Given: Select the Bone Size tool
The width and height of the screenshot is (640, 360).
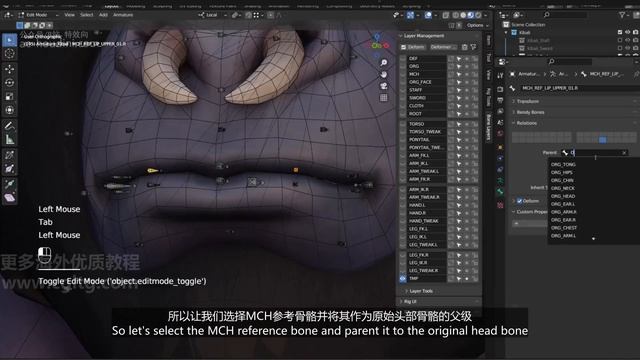Looking at the screenshot, I should pyautogui.click(x=10, y=169).
